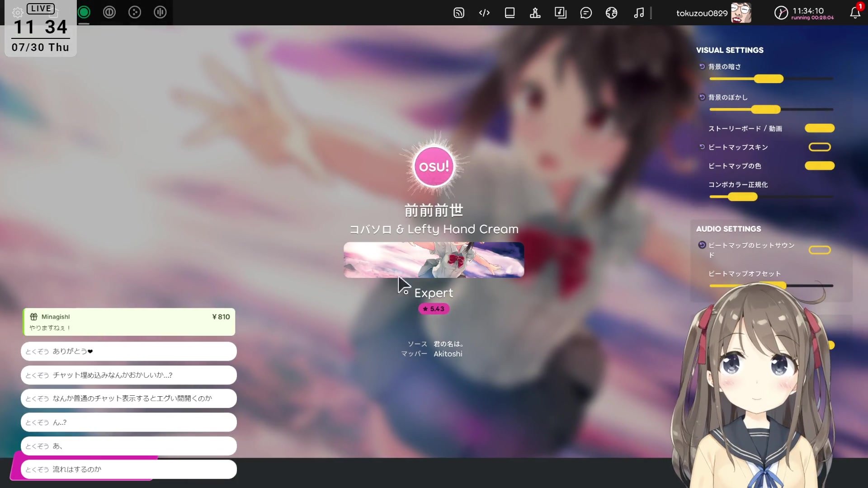This screenshot has height=488, width=868.
Task: Click the beatmap banner image
Action: click(x=434, y=260)
